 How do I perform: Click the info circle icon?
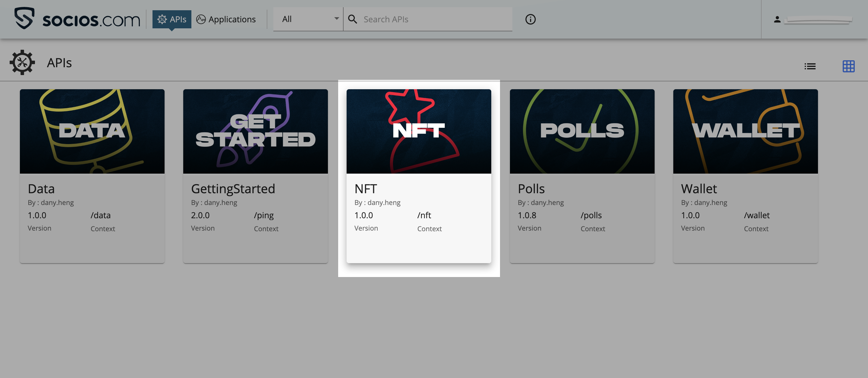tap(530, 19)
